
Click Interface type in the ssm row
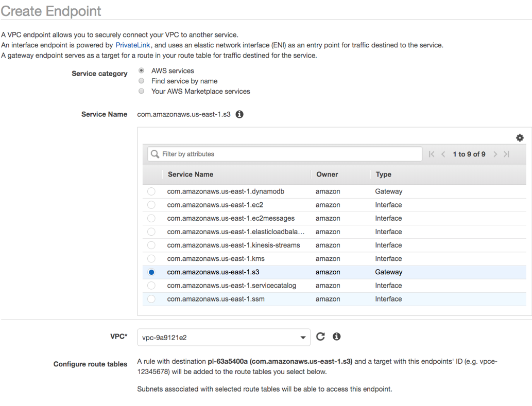388,299
